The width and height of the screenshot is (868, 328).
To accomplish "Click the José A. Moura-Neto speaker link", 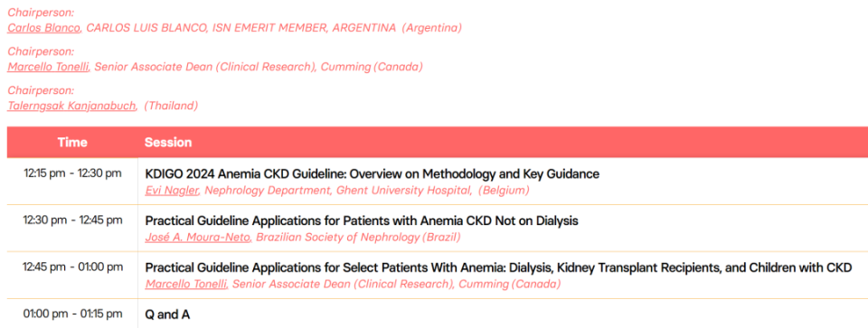I will (199, 238).
